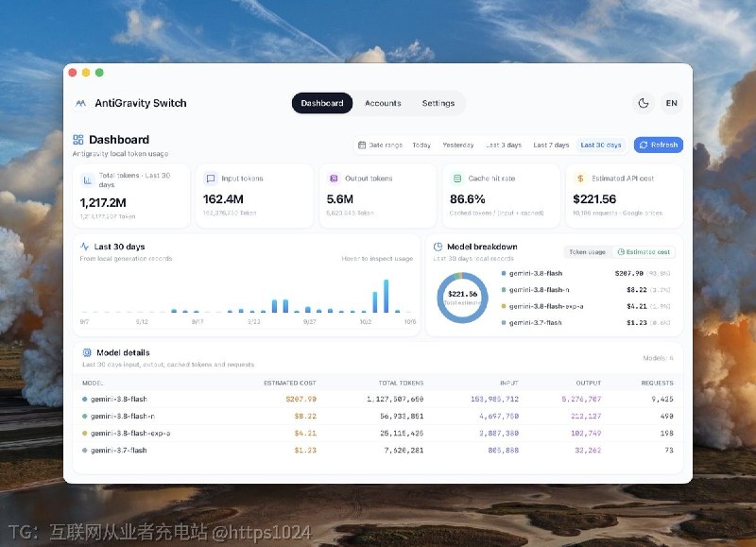Switch breakdown to Token usage
Image resolution: width=756 pixels, height=547 pixels.
point(587,252)
